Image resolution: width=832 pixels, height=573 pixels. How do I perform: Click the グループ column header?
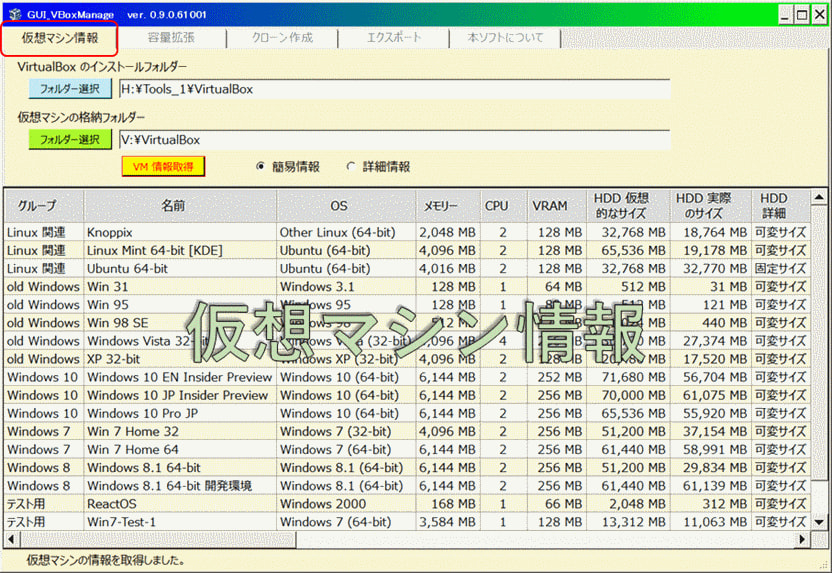tap(44, 206)
